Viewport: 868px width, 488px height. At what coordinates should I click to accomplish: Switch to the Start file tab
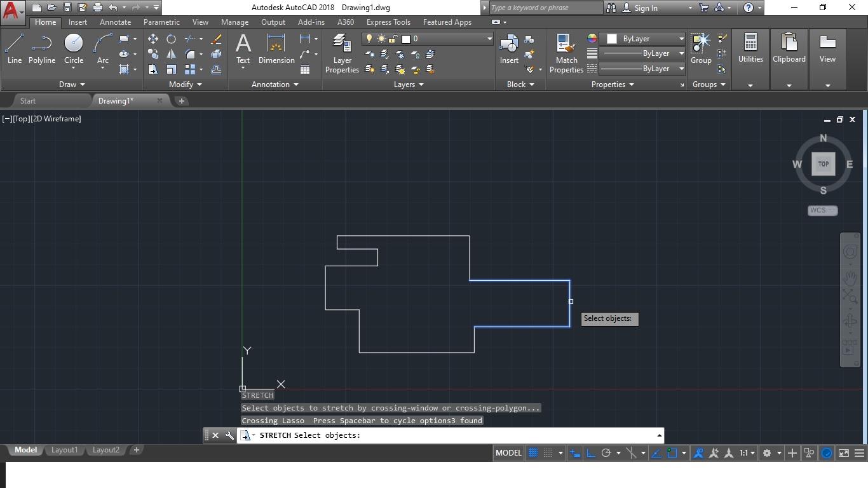coord(27,101)
